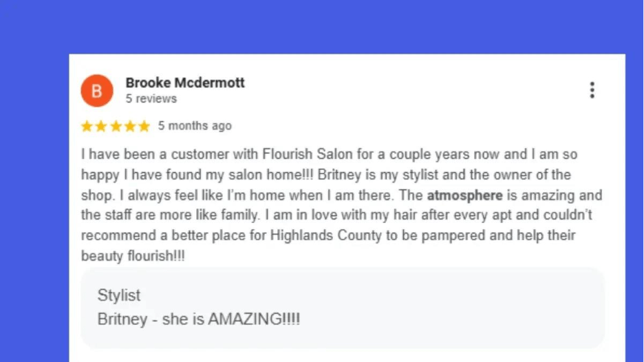Viewport: 644px width, 362px height.
Task: Select the second yellow rating star
Action: [x=101, y=126]
